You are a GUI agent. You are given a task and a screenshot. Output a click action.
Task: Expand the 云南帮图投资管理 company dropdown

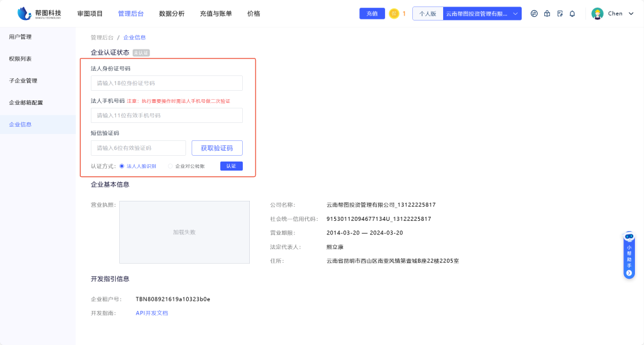coord(482,14)
